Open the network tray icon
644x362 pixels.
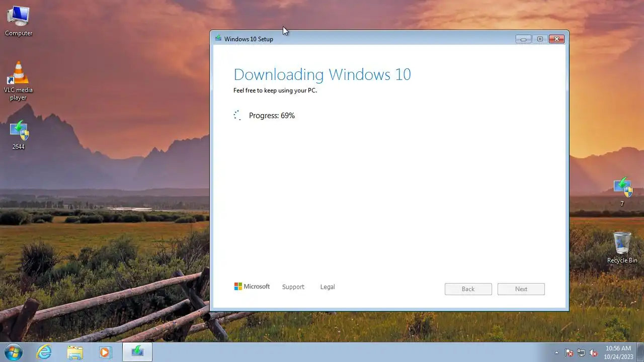pyautogui.click(x=581, y=352)
